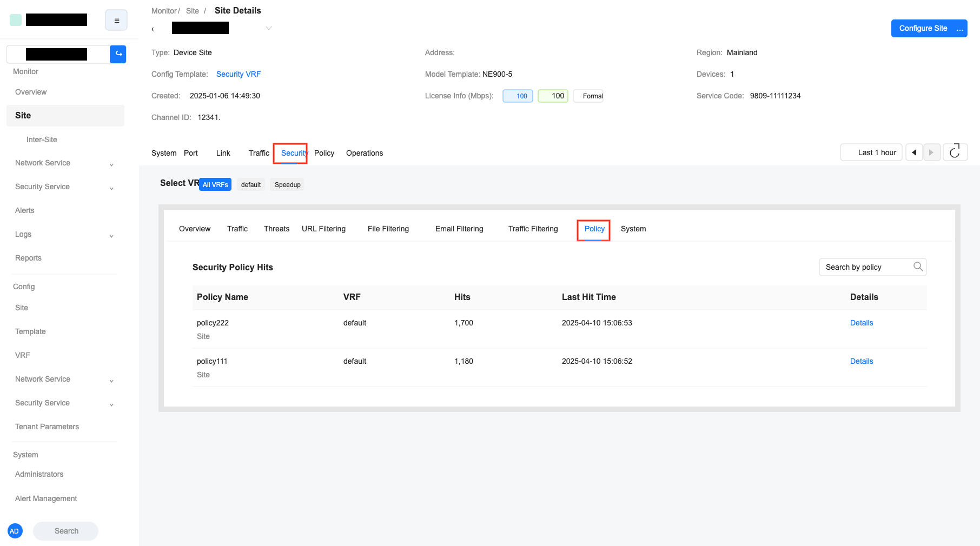Click the teal logo square in sidebar

pos(16,20)
